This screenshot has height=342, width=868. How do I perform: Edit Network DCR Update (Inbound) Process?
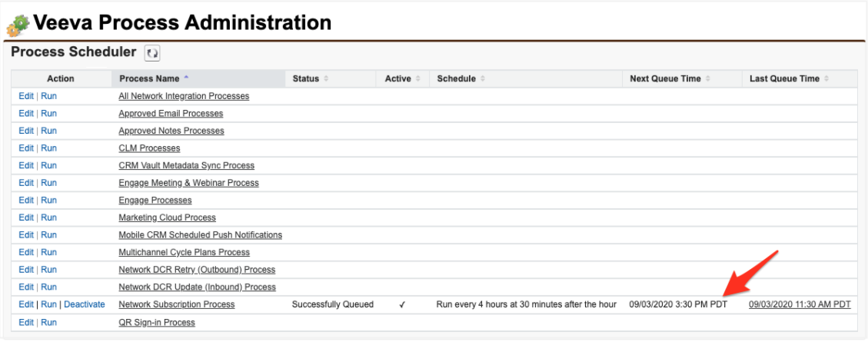(26, 287)
